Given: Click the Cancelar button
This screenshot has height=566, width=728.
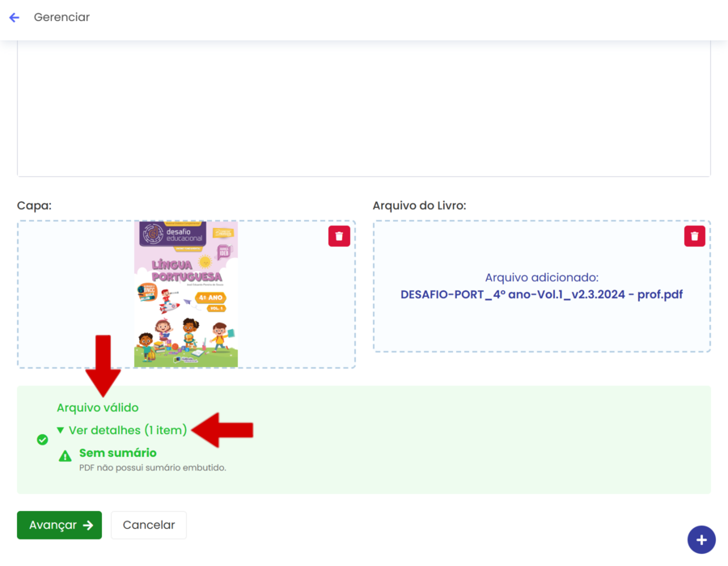Looking at the screenshot, I should point(149,525).
